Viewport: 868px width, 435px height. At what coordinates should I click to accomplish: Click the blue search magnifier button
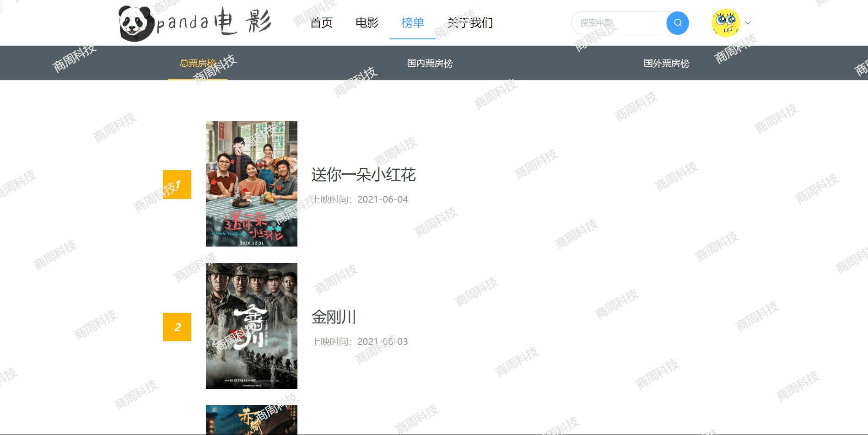coord(678,23)
